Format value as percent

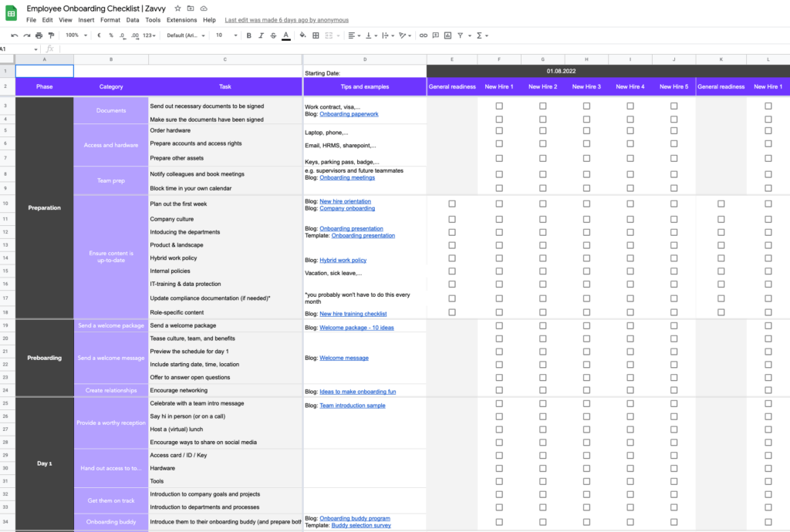(x=110, y=35)
